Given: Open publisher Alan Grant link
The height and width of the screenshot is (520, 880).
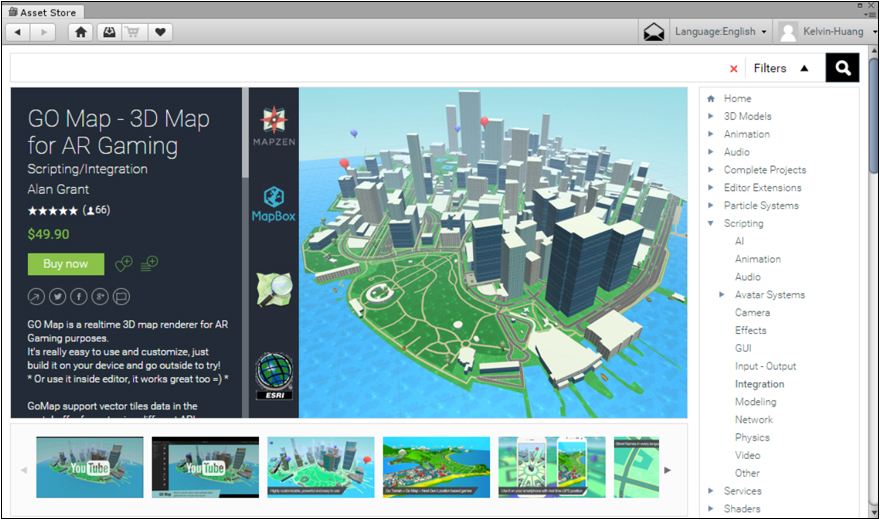Looking at the screenshot, I should click(58, 189).
